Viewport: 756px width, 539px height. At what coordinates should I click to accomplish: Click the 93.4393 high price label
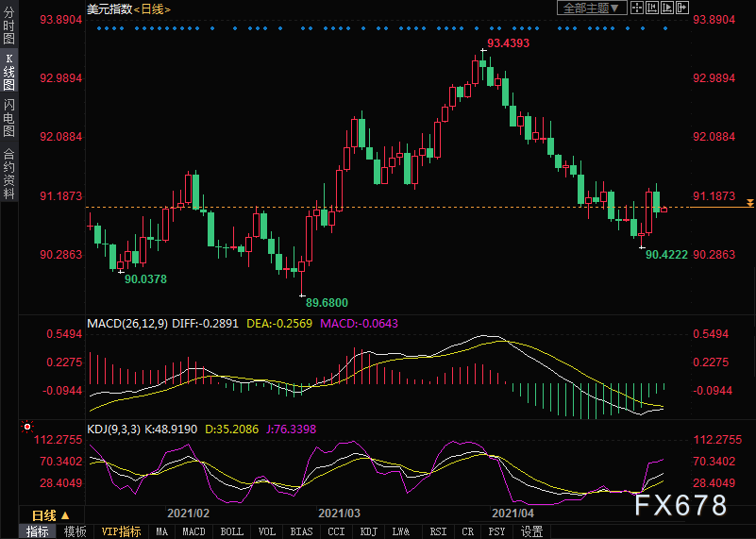click(x=508, y=43)
